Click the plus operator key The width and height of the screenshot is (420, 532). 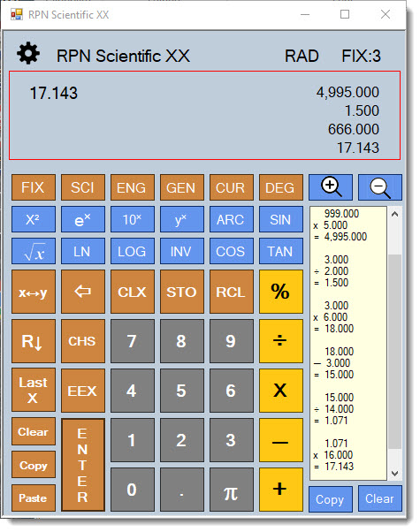(281, 490)
